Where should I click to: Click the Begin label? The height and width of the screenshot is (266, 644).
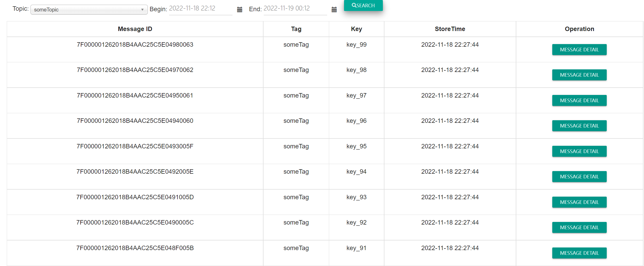[x=158, y=9]
